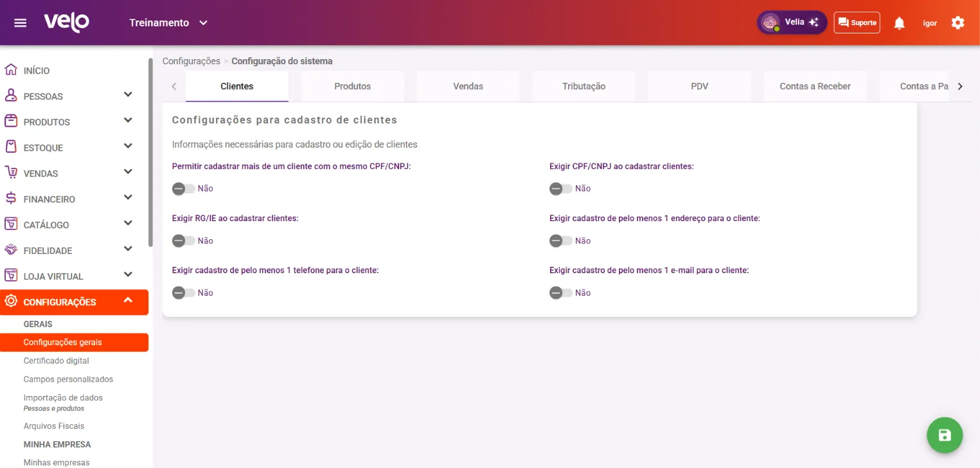Click the Financeiro dollar icon
The height and width of the screenshot is (468, 980).
tap(10, 198)
